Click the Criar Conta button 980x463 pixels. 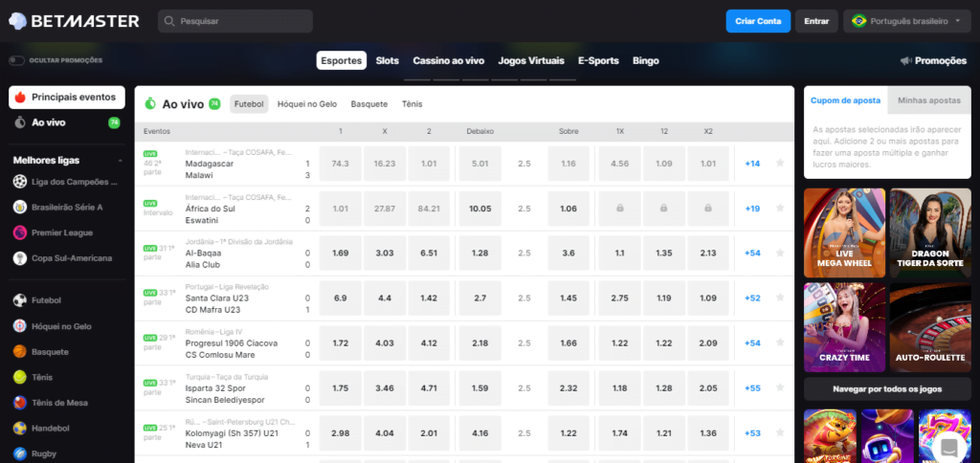tap(758, 21)
